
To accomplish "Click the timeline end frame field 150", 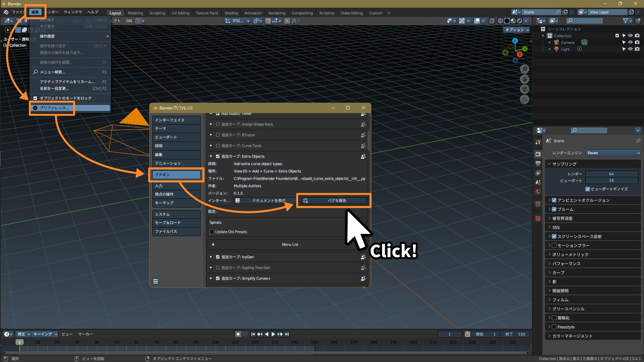I will coord(516,334).
